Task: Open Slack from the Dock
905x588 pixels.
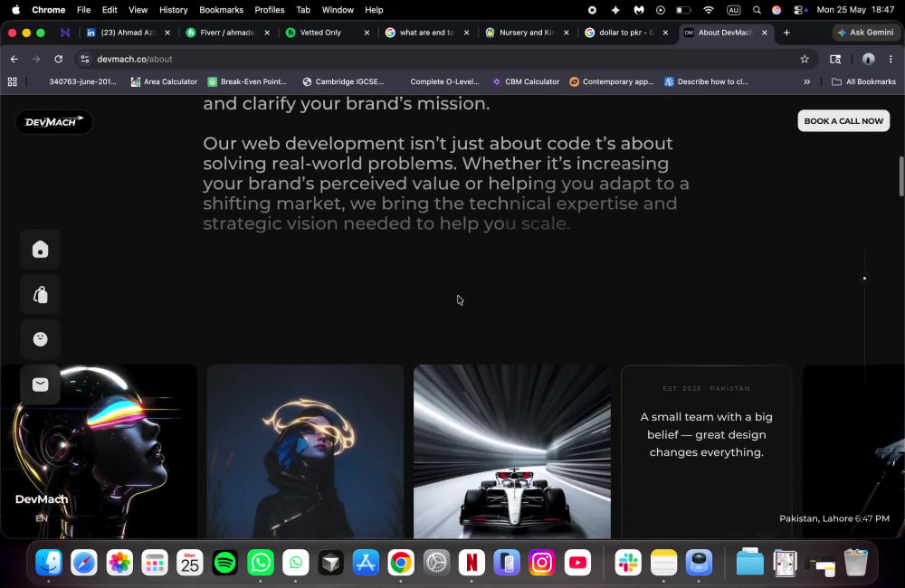Action: [x=628, y=563]
